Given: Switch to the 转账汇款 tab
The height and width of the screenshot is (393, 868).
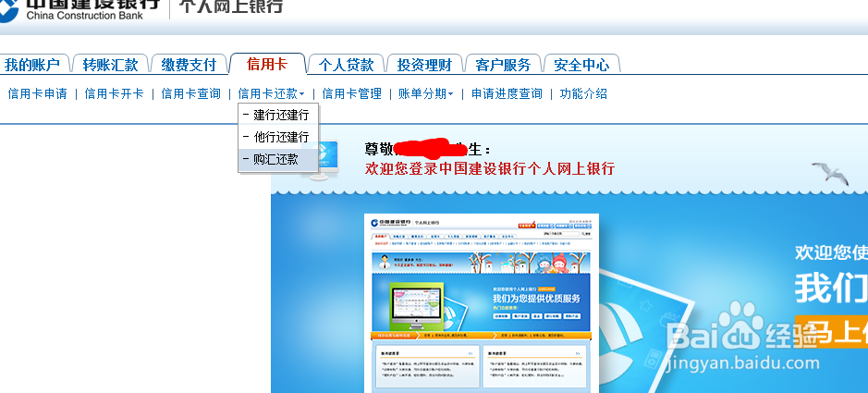Looking at the screenshot, I should pos(110,65).
